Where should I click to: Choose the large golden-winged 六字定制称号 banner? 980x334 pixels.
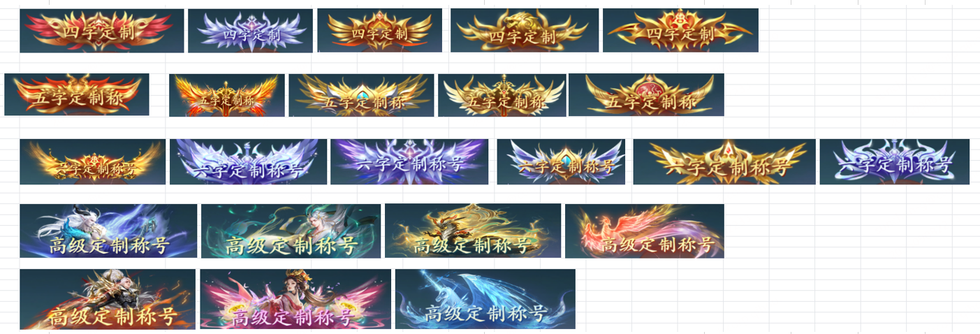coord(724,161)
